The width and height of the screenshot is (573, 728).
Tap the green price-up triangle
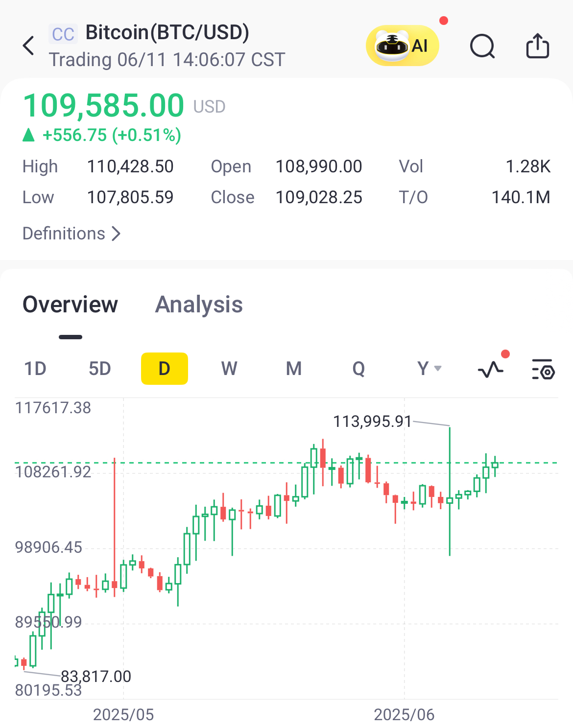[x=29, y=135]
